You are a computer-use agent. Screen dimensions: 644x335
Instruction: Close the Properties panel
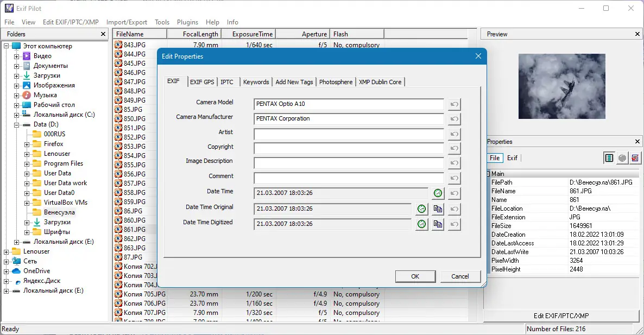tap(637, 142)
